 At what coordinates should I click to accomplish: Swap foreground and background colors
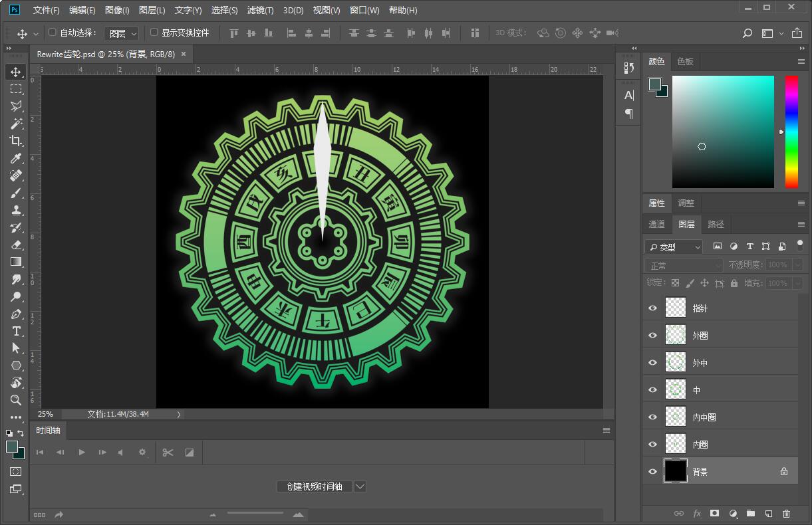click(x=21, y=433)
